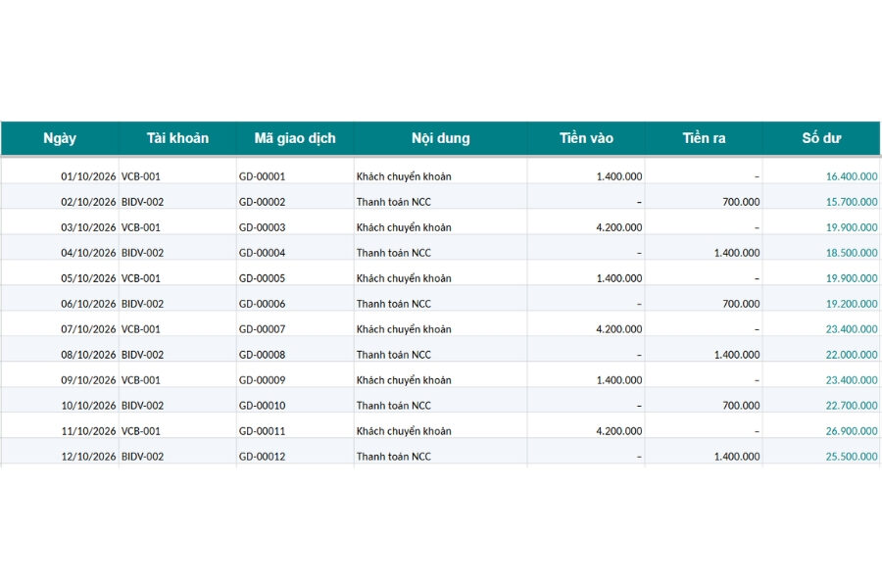Click date cell 10/10/2026
882x588 pixels.
[x=88, y=405]
